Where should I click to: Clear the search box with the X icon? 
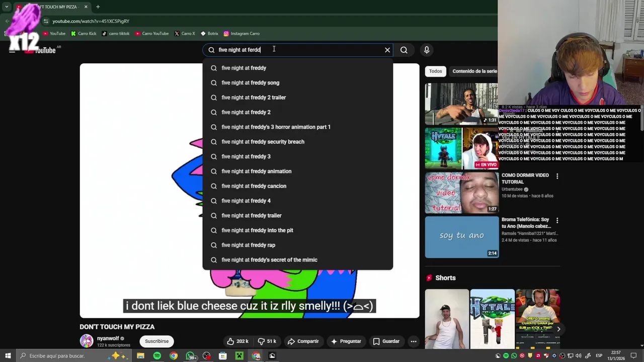[x=387, y=50]
